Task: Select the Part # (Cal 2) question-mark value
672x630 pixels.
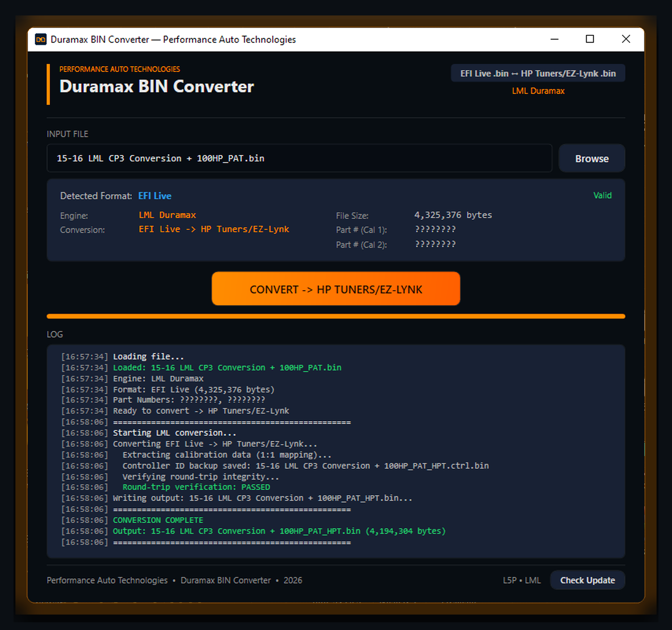Action: click(x=435, y=244)
